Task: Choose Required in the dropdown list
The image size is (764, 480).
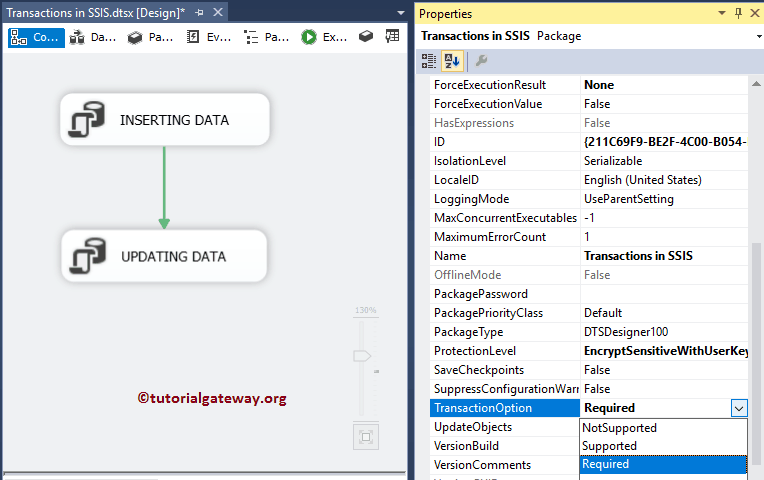Action: click(x=664, y=464)
